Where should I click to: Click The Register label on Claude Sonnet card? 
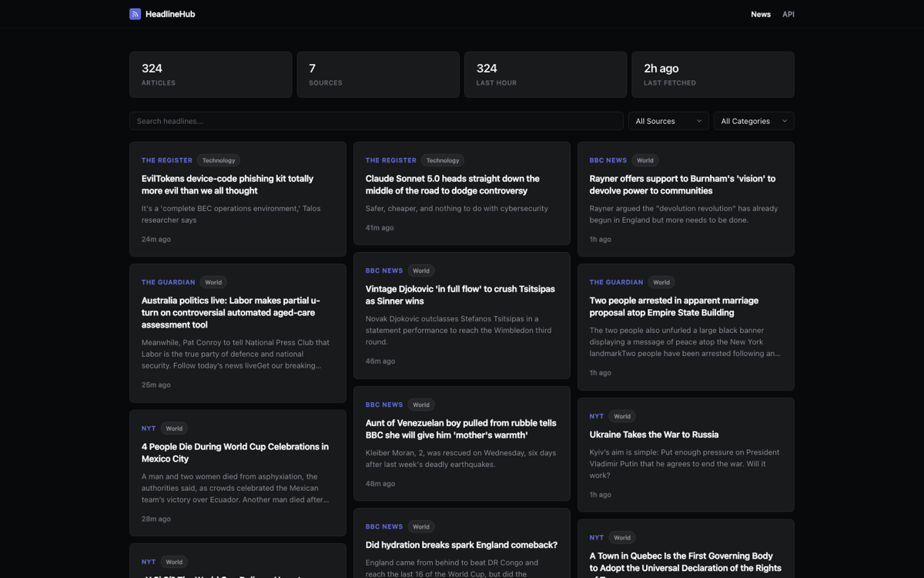pyautogui.click(x=391, y=160)
